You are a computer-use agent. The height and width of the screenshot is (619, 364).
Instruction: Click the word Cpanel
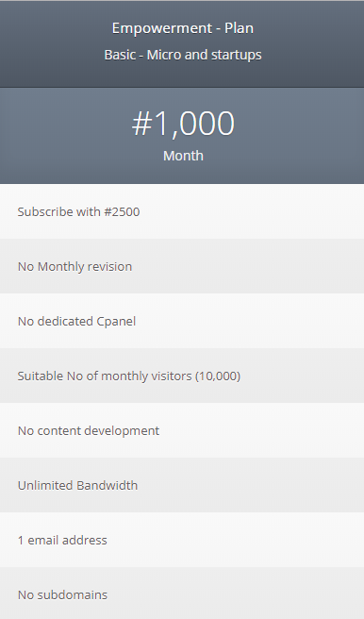tap(116, 322)
